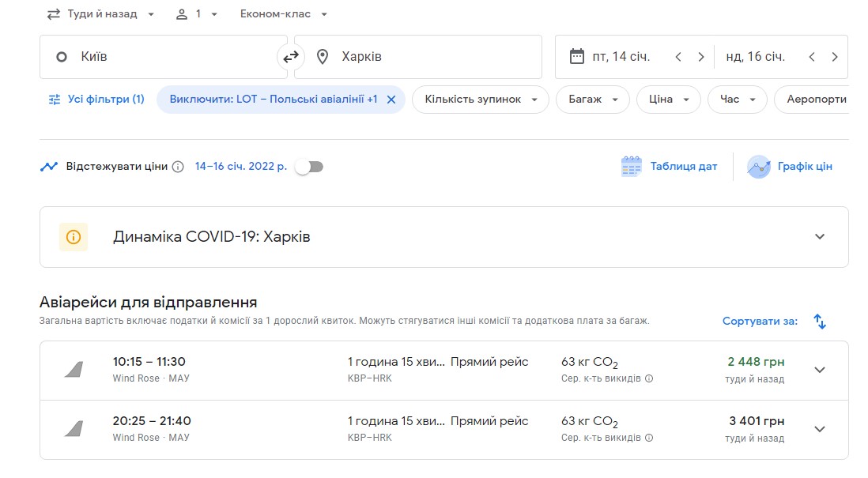Click emissions info icon on 10:15 flight
868x478 pixels.
[x=649, y=378]
